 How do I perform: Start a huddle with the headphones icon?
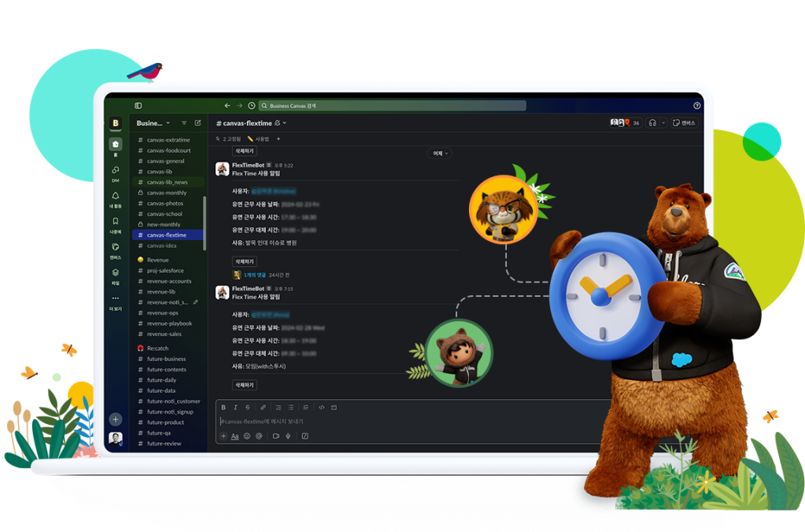click(652, 123)
